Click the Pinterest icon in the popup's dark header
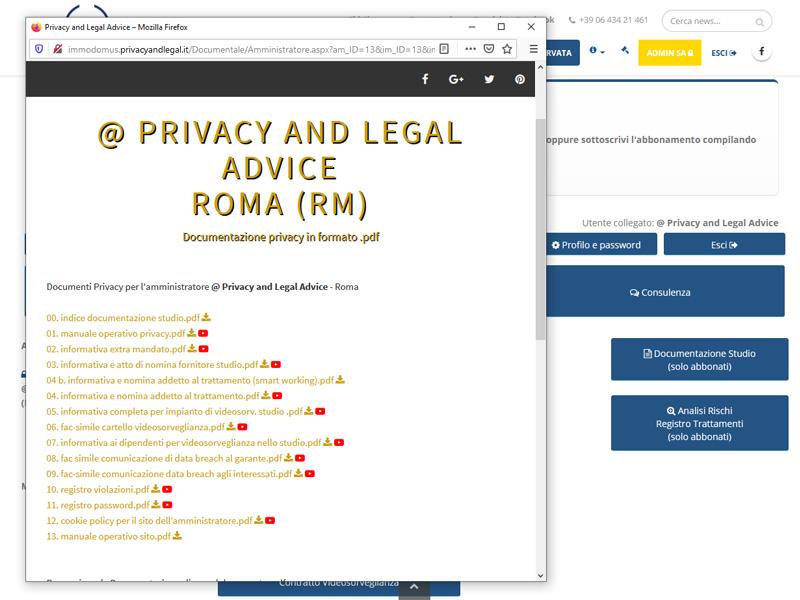Viewport: 800px width, 600px height. [x=519, y=79]
